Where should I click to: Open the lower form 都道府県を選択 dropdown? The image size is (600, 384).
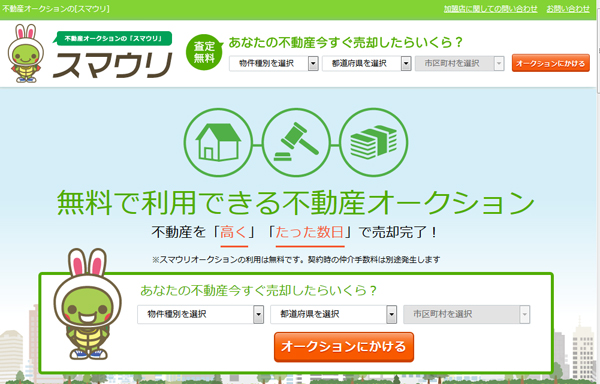pos(333,314)
